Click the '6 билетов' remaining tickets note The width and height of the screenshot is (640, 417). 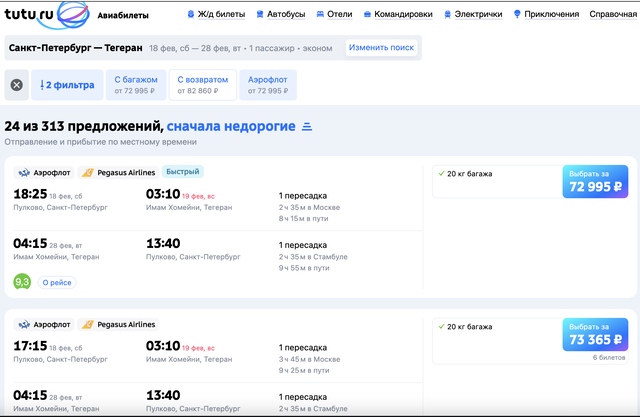609,357
